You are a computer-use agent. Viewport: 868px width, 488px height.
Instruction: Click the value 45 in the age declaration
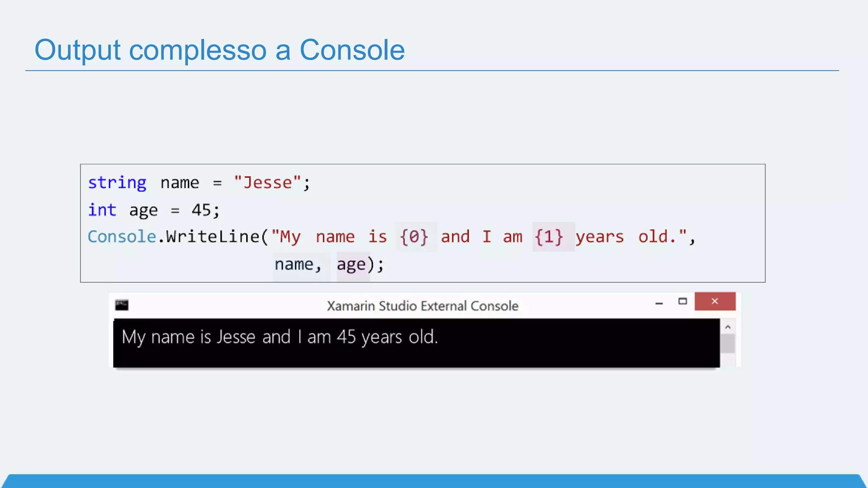(x=201, y=210)
